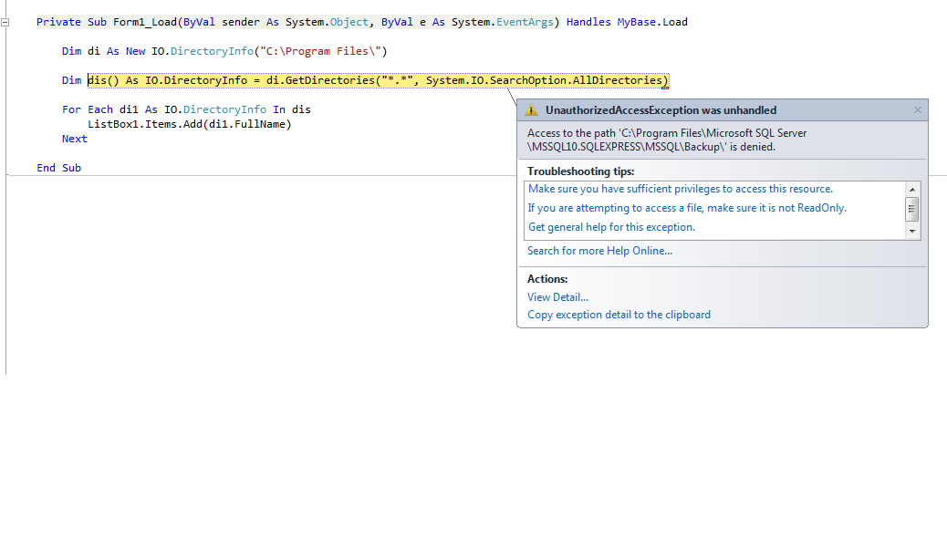Open the 'sufficient privileges' troubleshooting tip
947x560 pixels.
[x=680, y=189]
